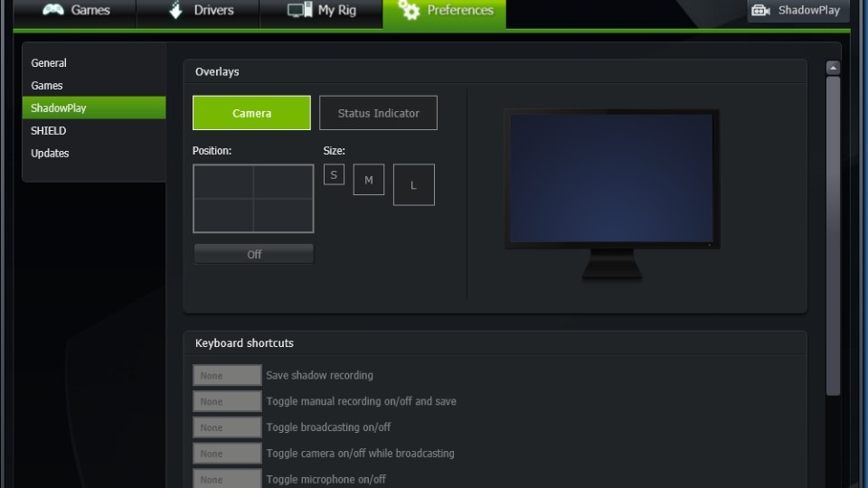Image resolution: width=868 pixels, height=488 pixels.
Task: Select the Camera overlay button
Action: click(251, 113)
